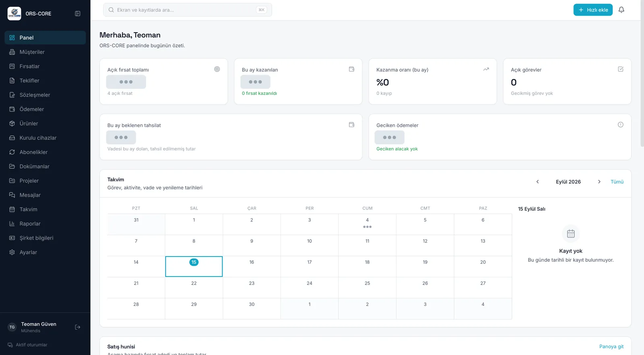Click Teoman Güven user profile

[x=39, y=327]
